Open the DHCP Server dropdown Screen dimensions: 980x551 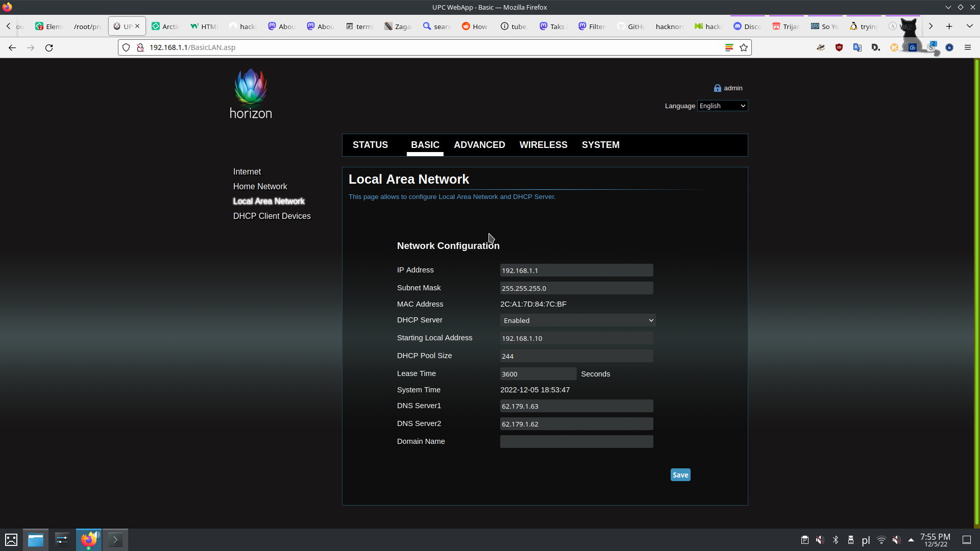pos(578,320)
